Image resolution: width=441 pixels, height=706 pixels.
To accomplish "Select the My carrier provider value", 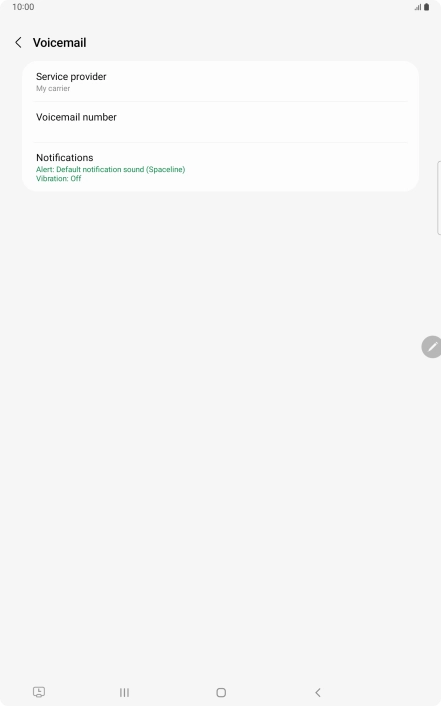I will click(x=53, y=89).
